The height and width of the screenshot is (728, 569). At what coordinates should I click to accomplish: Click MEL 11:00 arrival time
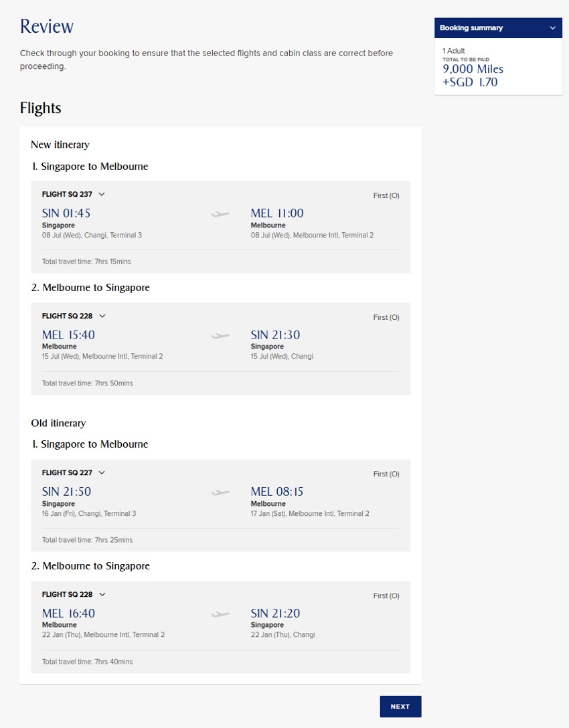click(x=276, y=213)
